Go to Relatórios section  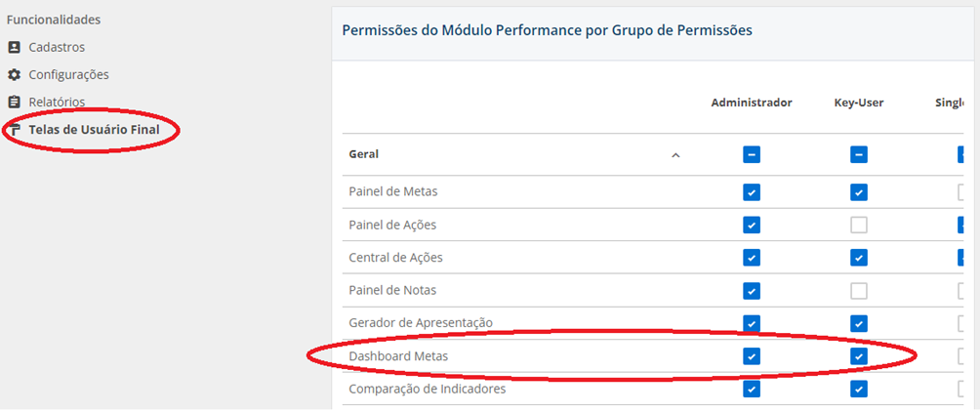point(57,102)
